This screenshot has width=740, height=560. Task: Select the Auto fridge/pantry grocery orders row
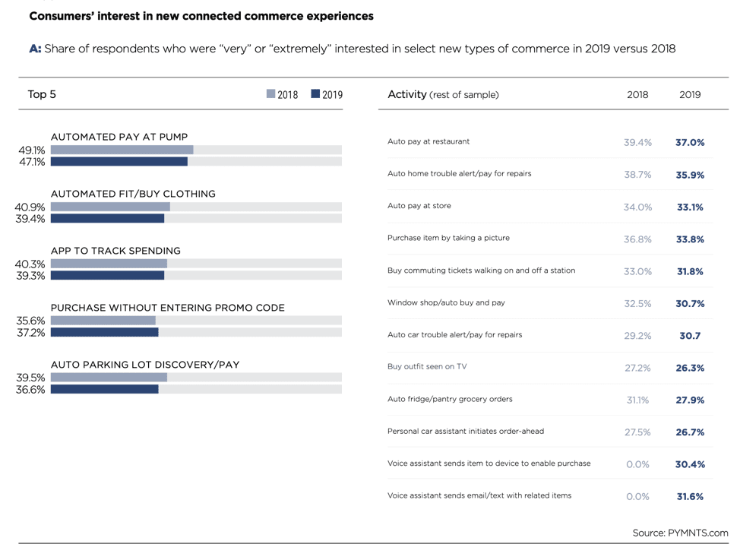[x=450, y=399]
